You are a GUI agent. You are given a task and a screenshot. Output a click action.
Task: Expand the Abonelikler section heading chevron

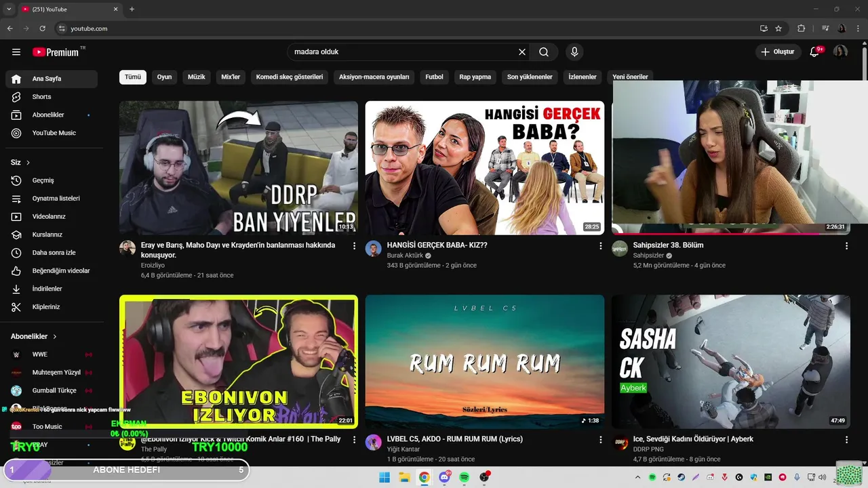pyautogui.click(x=55, y=336)
